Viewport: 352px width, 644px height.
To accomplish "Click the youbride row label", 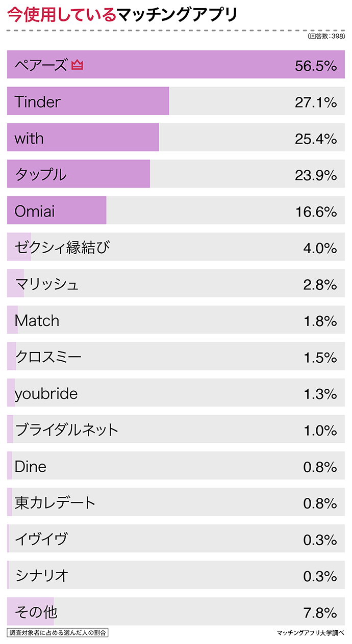I will (46, 394).
